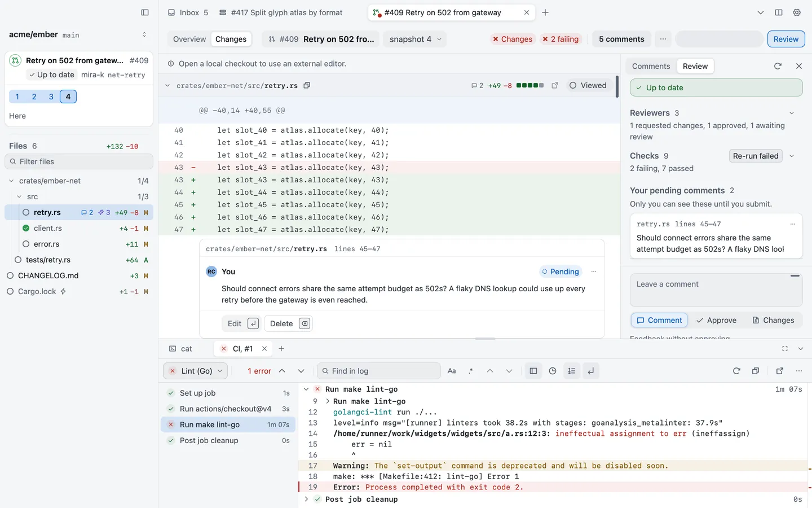Click Find in log field
This screenshot has width=812, height=508.
pyautogui.click(x=379, y=371)
